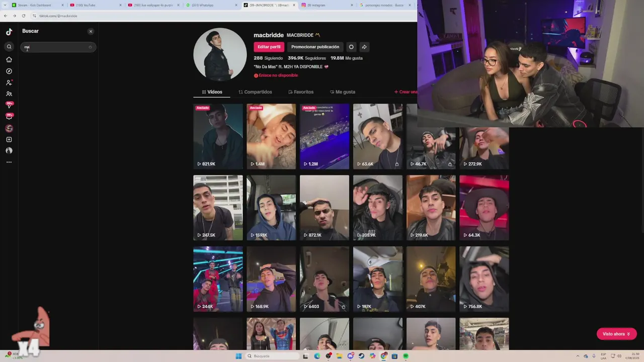Open video with 205.9K views
The height and width of the screenshot is (362, 644).
pyautogui.click(x=378, y=208)
